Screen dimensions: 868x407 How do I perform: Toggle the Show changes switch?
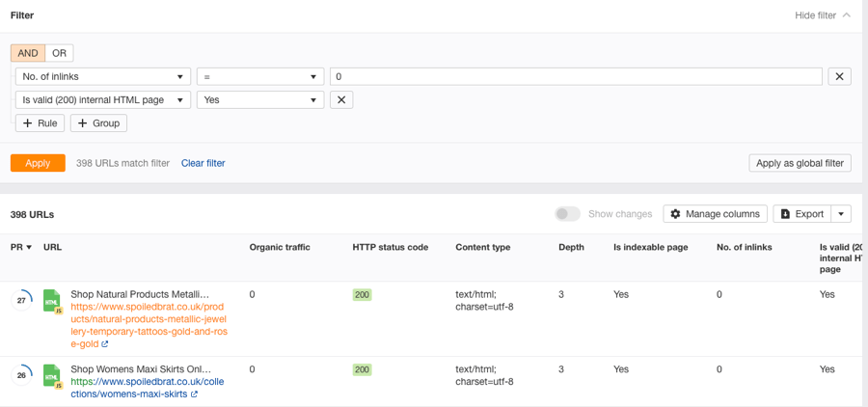(568, 213)
